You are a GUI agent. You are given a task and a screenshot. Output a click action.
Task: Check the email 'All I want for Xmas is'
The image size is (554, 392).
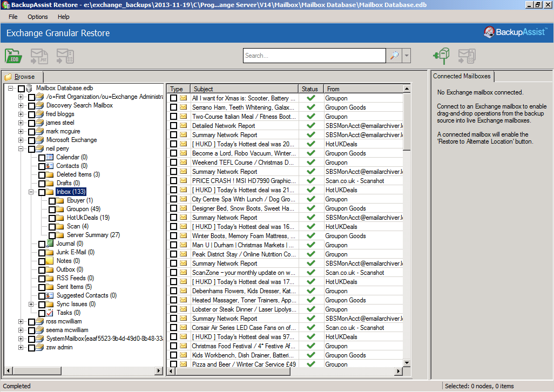tap(173, 98)
